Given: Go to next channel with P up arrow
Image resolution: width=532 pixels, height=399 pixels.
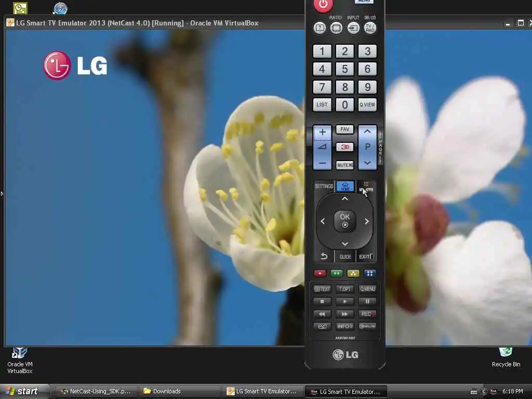Looking at the screenshot, I should click(x=367, y=131).
